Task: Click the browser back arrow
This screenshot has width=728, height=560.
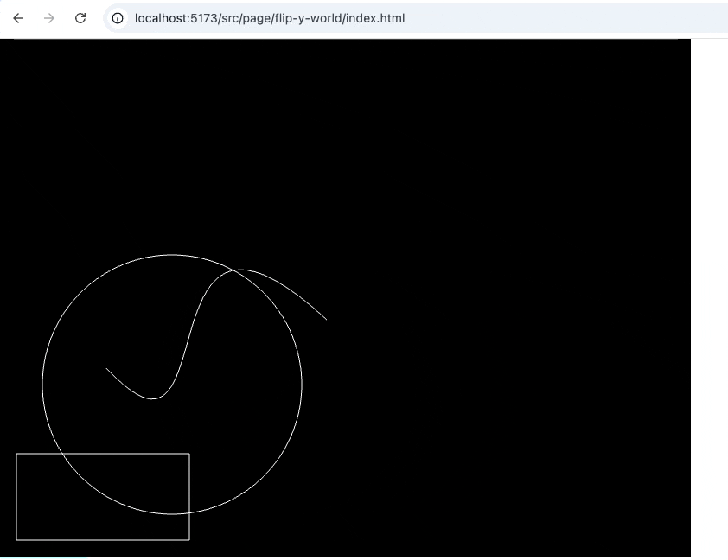Action: (18, 18)
